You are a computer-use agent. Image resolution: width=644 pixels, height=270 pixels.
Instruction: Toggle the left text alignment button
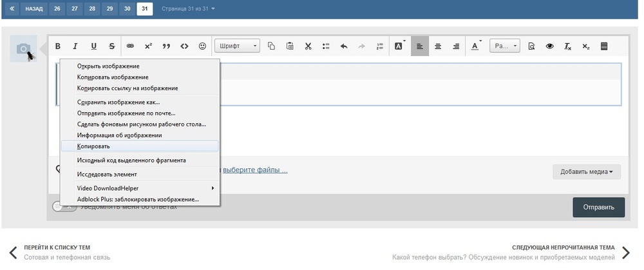[x=420, y=46]
